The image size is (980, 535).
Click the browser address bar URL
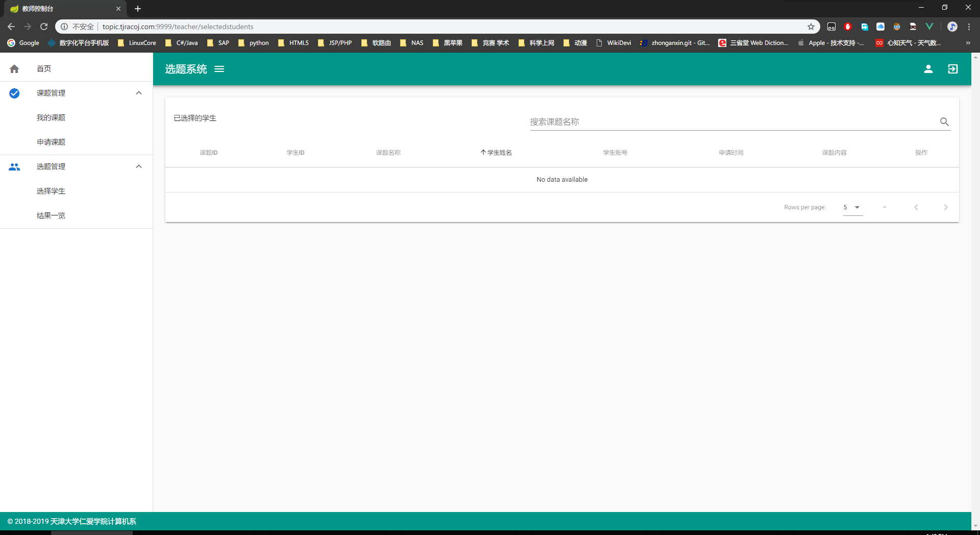click(178, 27)
